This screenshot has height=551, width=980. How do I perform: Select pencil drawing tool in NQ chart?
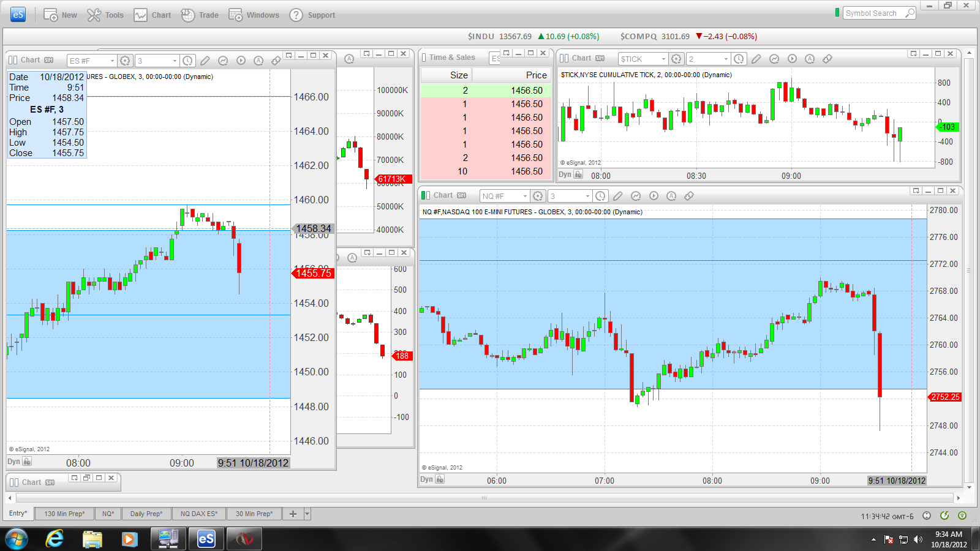[x=618, y=196]
